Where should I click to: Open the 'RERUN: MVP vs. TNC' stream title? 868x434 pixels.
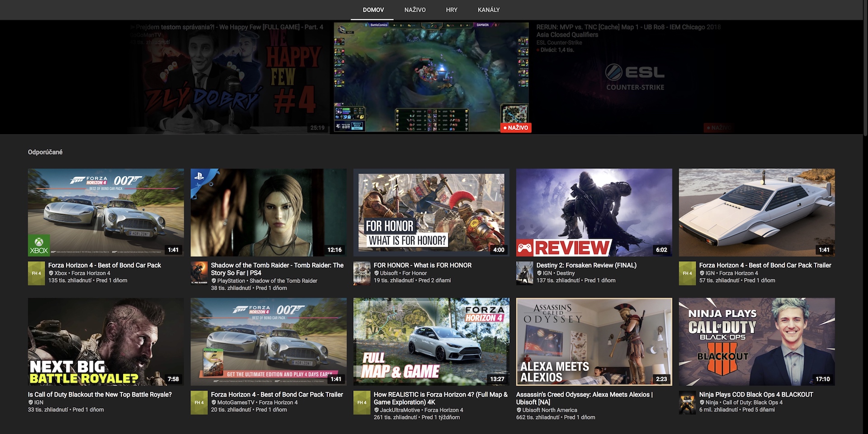[628, 31]
